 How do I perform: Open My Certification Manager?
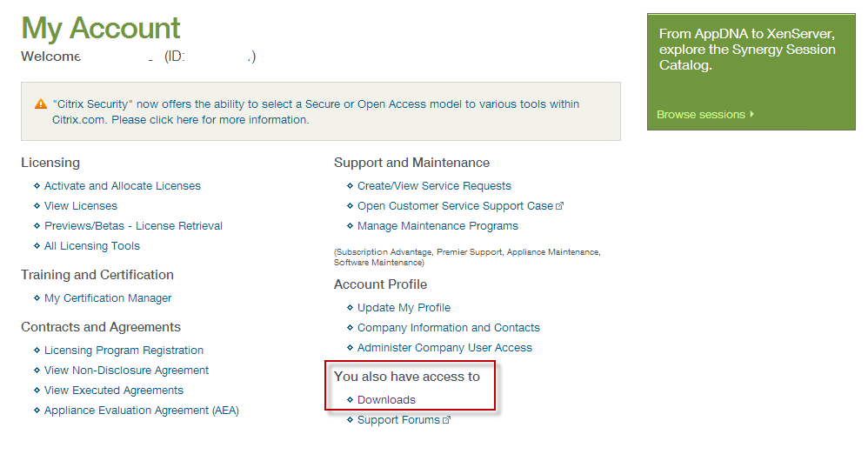coord(108,298)
